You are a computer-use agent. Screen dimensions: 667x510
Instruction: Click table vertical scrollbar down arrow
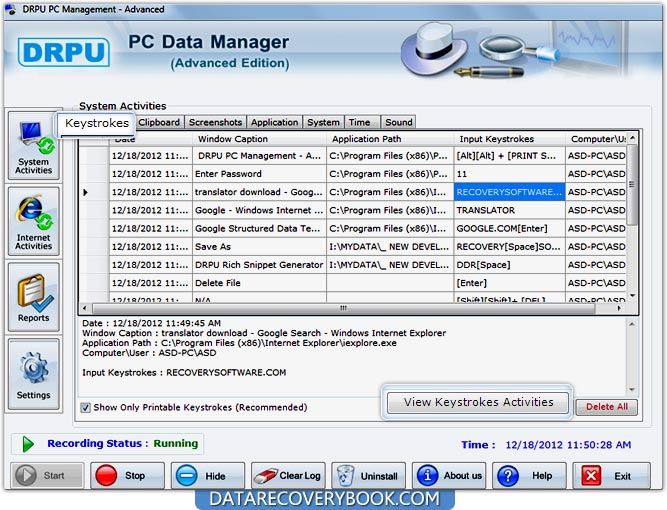click(x=633, y=296)
